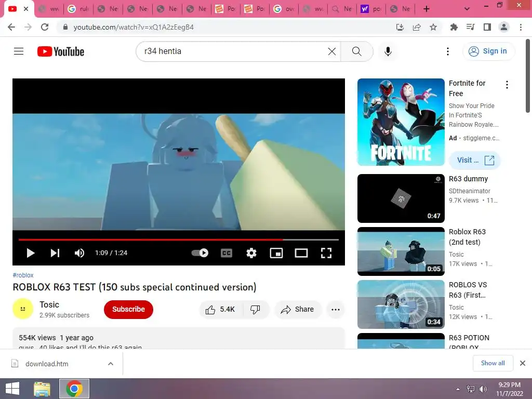
Task: Open Chrome extensions puzzle icon
Action: [454, 27]
